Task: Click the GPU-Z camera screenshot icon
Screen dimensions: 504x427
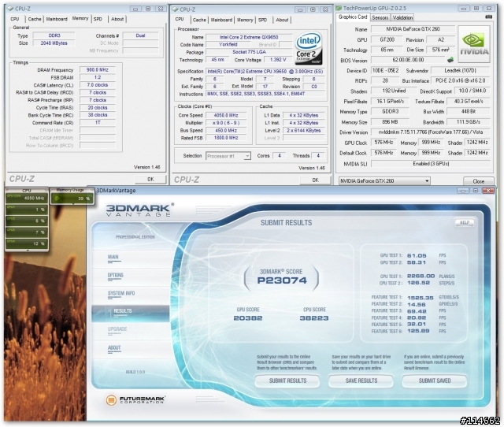Action: coord(488,17)
